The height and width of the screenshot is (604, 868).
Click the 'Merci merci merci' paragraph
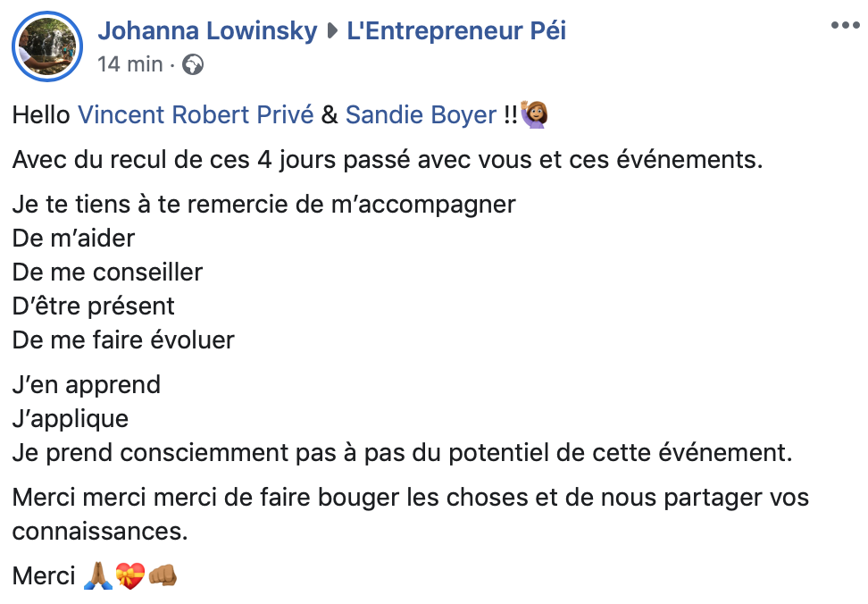411,497
